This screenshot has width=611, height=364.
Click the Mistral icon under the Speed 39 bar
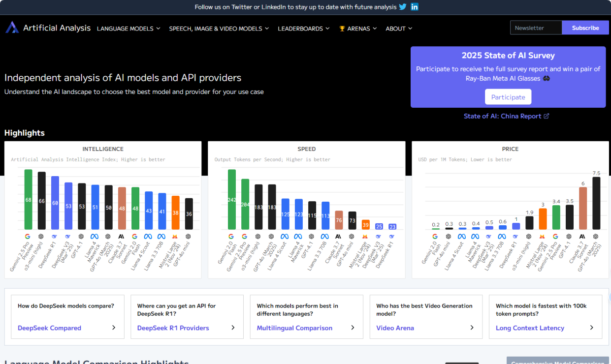coord(365,236)
